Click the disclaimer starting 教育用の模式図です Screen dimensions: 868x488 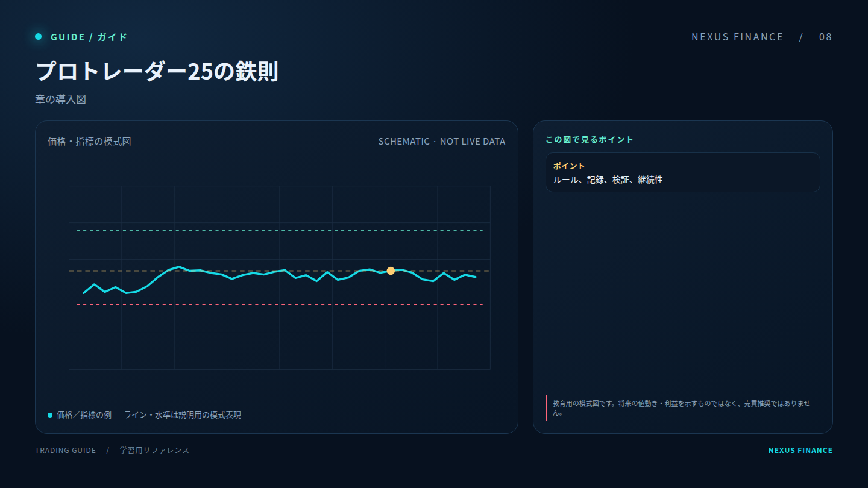coord(682,408)
